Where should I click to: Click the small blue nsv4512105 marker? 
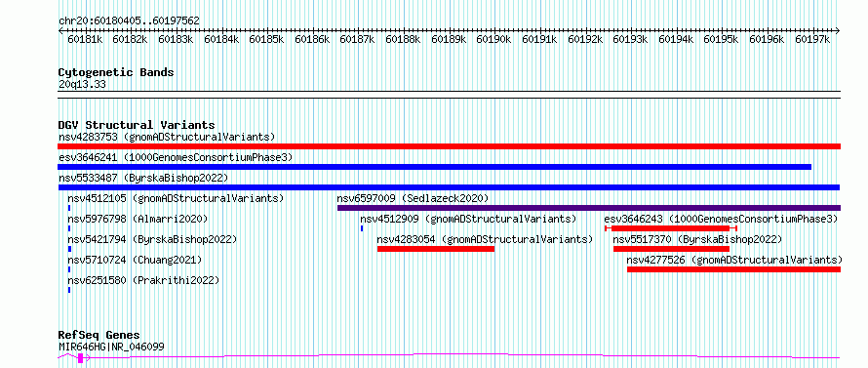[69, 208]
